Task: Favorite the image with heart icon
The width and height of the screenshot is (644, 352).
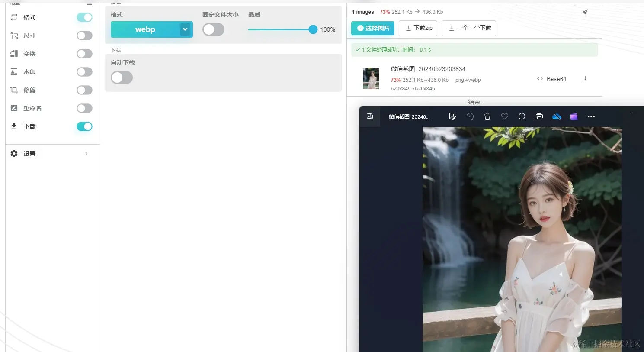Action: point(505,116)
